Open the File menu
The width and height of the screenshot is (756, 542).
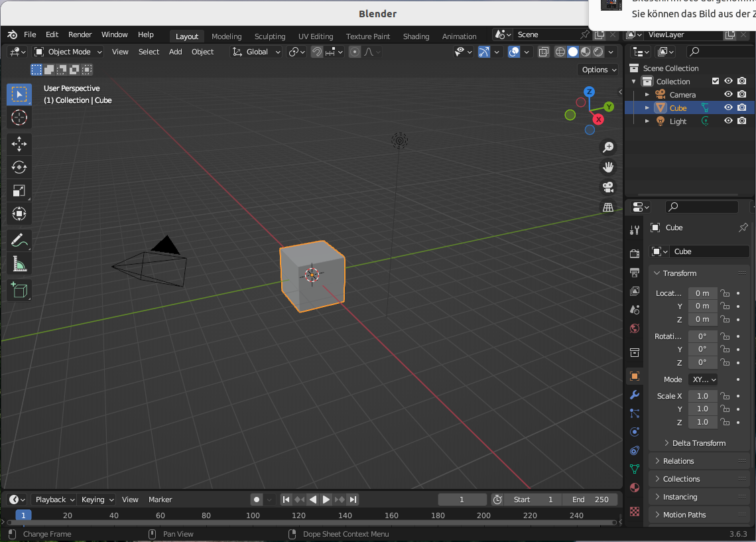pos(30,34)
